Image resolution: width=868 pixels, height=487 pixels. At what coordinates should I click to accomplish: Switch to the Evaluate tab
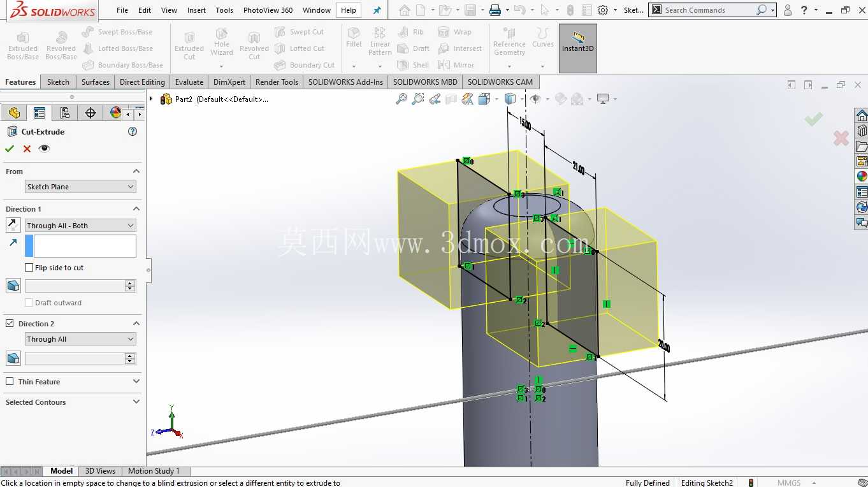(x=189, y=82)
